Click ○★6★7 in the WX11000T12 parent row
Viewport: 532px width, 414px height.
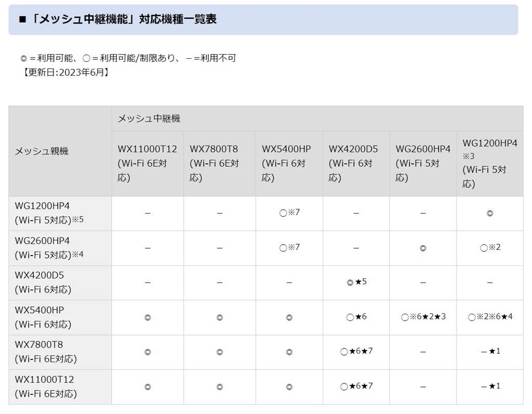pos(356,386)
